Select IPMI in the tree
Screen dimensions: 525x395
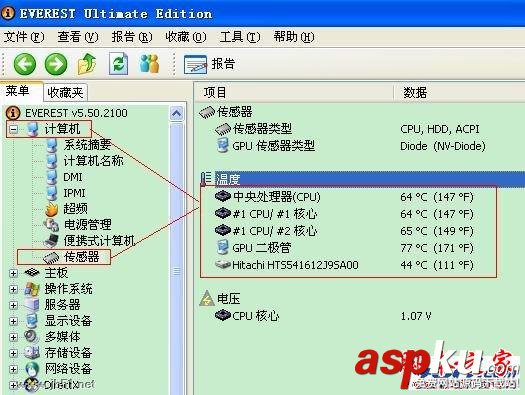click(74, 193)
